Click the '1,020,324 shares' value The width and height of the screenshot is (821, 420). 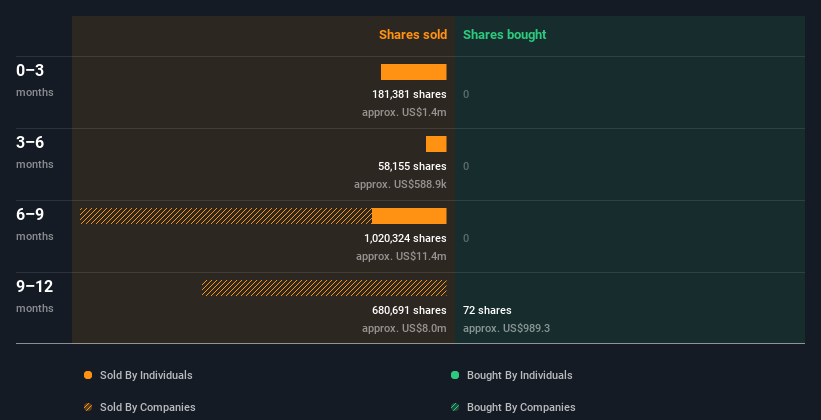tap(405, 238)
